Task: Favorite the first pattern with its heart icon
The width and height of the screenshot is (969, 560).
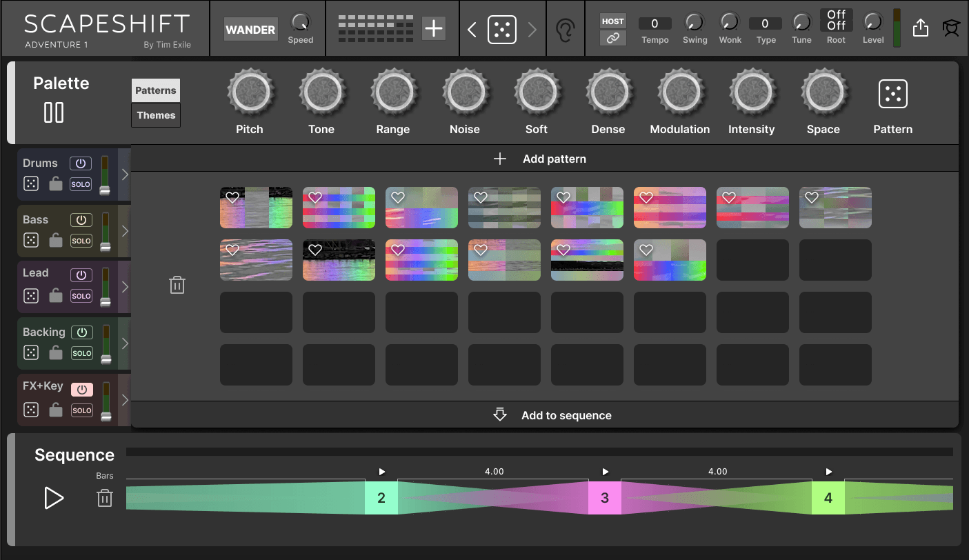Action: click(232, 198)
